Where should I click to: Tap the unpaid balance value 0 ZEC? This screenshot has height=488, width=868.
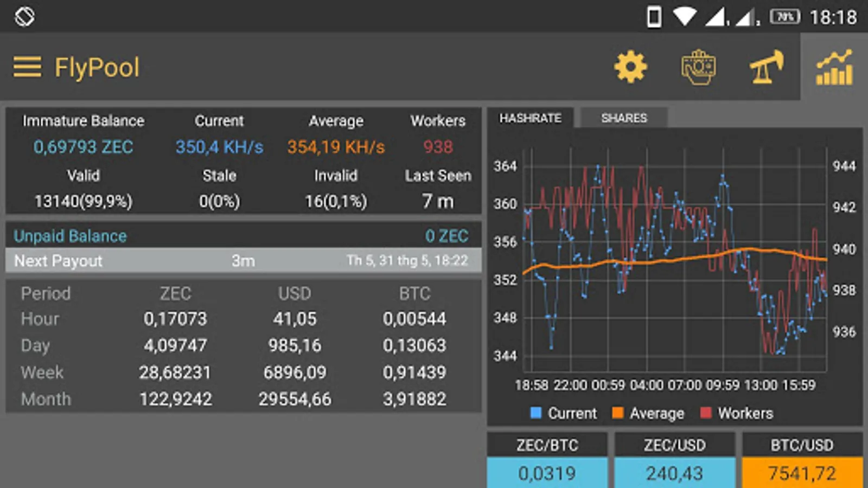click(x=446, y=236)
